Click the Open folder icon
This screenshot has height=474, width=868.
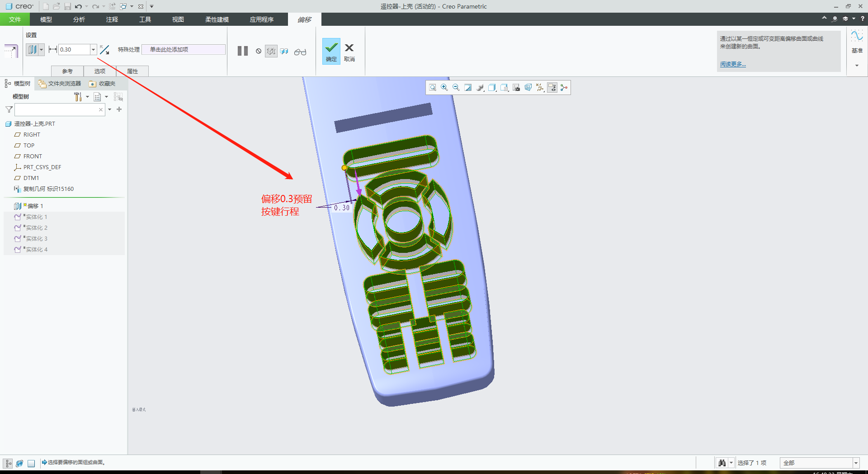click(57, 6)
